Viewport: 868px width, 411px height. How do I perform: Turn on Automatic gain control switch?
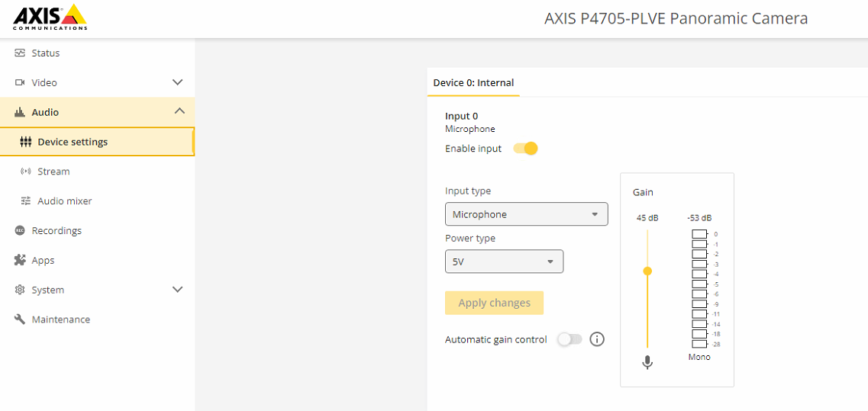(x=570, y=339)
